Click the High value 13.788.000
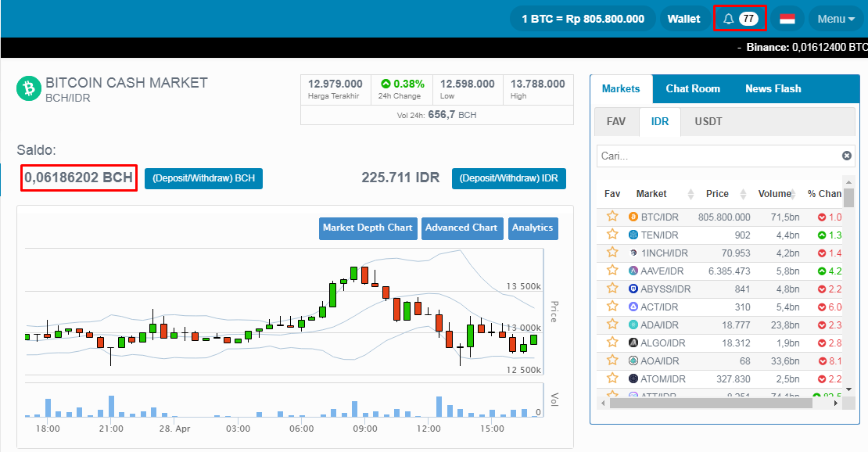The image size is (868, 452). click(537, 84)
